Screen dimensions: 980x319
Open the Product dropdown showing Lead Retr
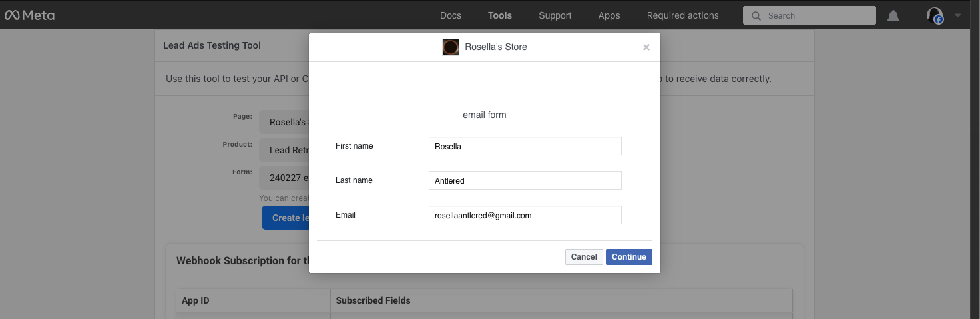click(284, 150)
